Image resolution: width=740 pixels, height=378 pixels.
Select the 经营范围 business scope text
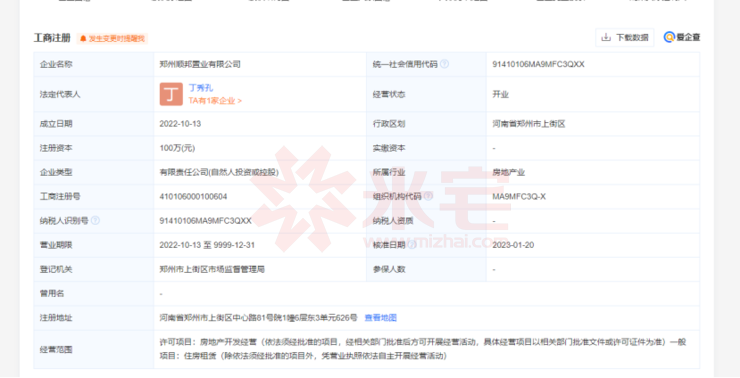(x=423, y=349)
